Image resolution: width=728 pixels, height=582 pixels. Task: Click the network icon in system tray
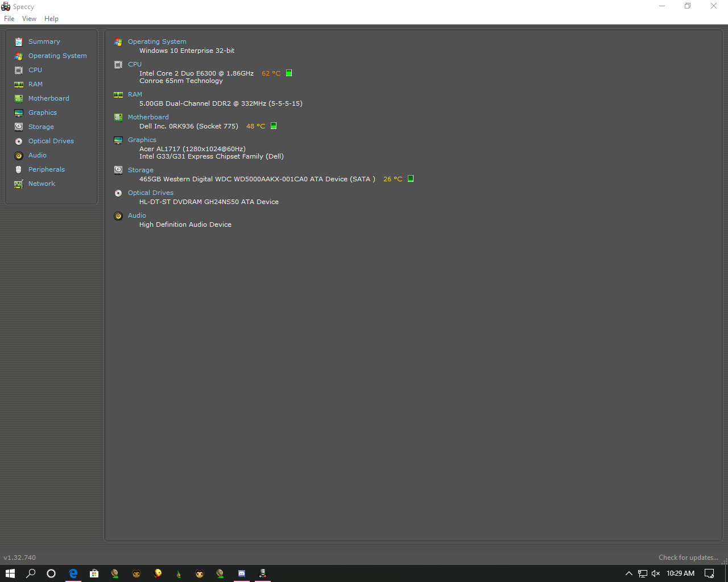642,573
